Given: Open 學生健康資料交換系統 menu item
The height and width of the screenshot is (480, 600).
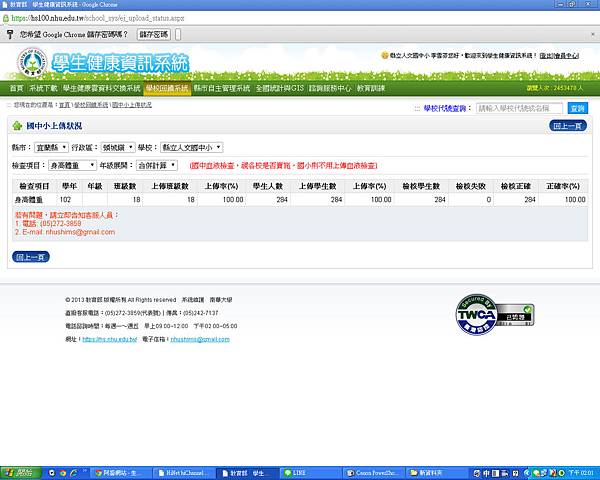Looking at the screenshot, I should click(x=101, y=88).
